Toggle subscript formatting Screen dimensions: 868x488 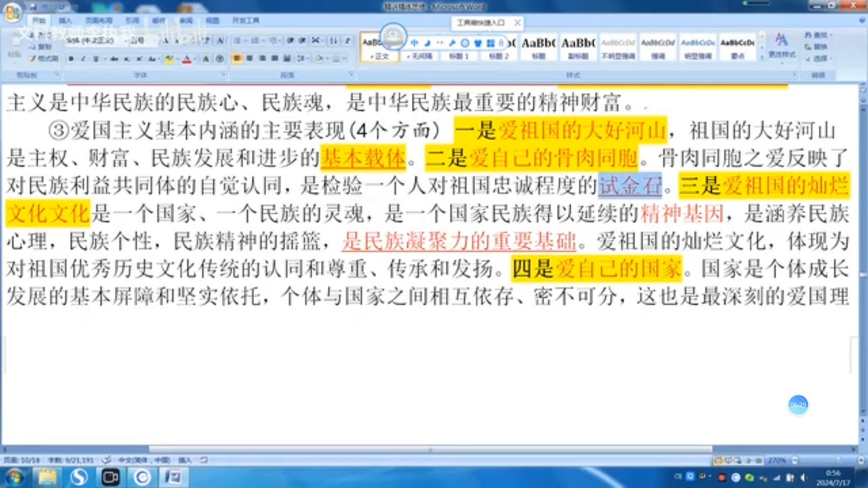[127, 59]
